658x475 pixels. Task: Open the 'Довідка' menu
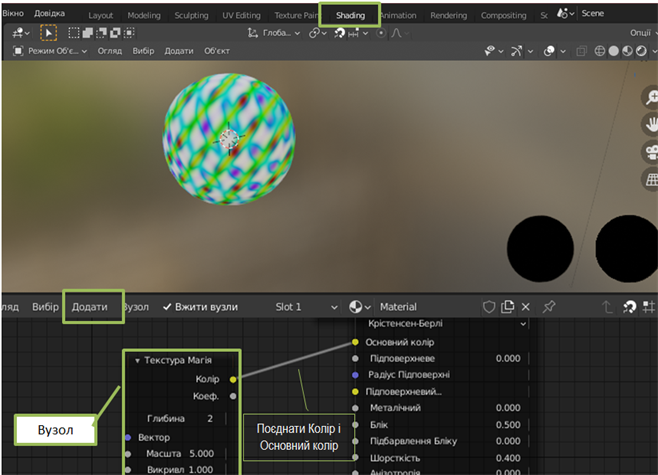pos(49,13)
